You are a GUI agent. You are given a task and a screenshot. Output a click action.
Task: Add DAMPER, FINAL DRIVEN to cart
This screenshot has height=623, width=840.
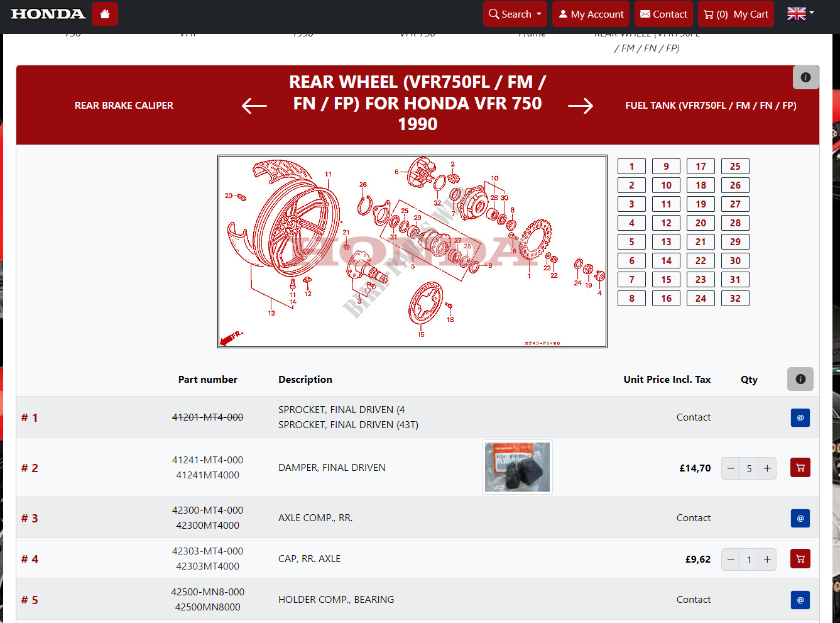tap(800, 468)
